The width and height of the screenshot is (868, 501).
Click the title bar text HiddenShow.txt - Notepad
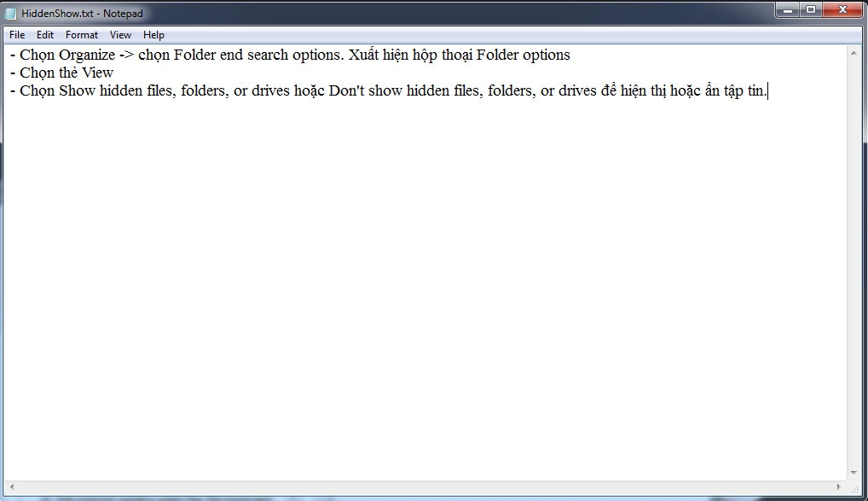tap(82, 14)
